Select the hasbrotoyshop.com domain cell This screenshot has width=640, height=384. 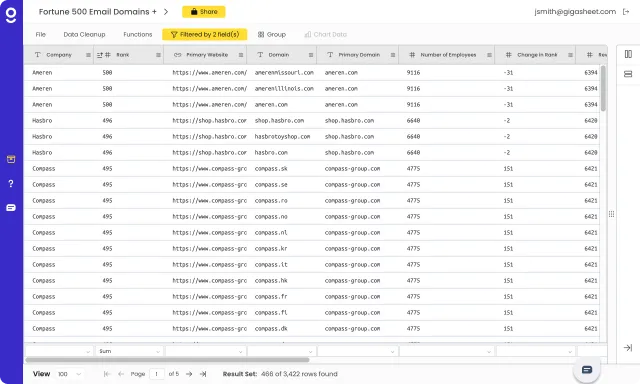coord(282,137)
